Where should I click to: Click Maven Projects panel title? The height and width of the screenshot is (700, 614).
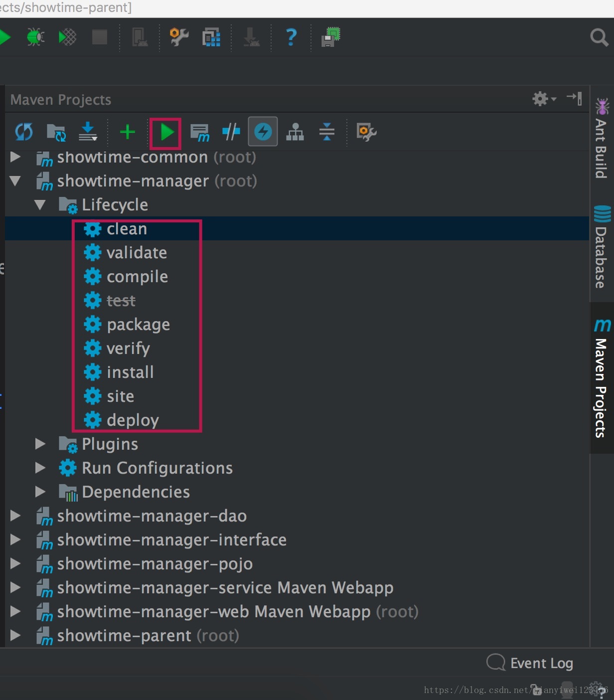[61, 100]
